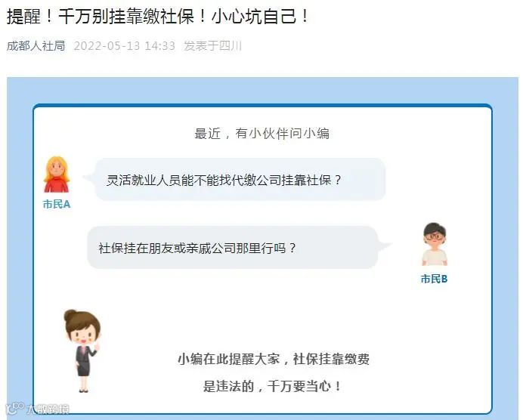This screenshot has height=420, width=523.
Task: Click speech bubble about 朋友或亲戚公司
Action: [232, 248]
